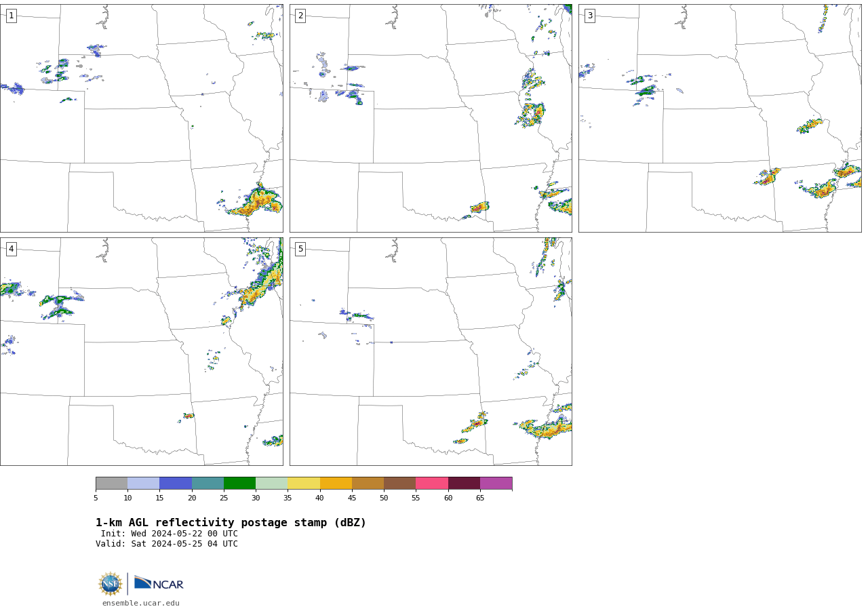Click the Valid: Sat 2024-05-25 04 UTC line

click(x=167, y=544)
